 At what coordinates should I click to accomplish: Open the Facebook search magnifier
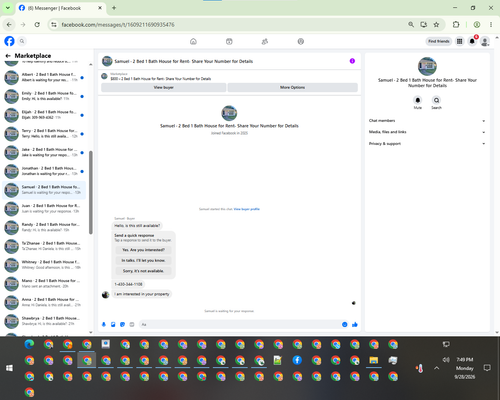coord(22,41)
